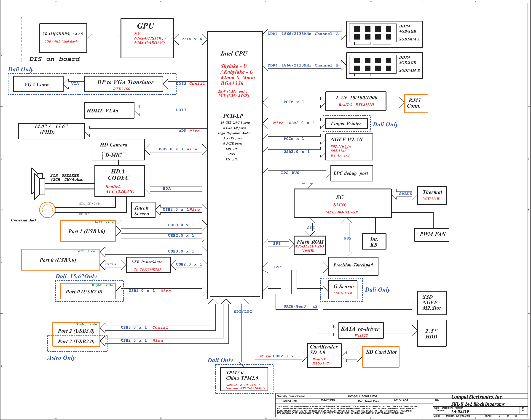
Task: Click the HDA CODEC Realtek block
Action: (x=120, y=181)
